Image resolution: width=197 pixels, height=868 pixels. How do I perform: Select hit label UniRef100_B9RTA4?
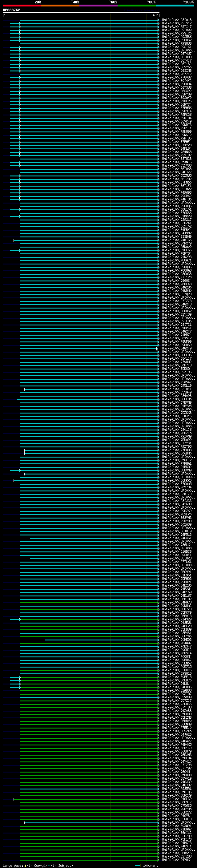click(177, 118)
